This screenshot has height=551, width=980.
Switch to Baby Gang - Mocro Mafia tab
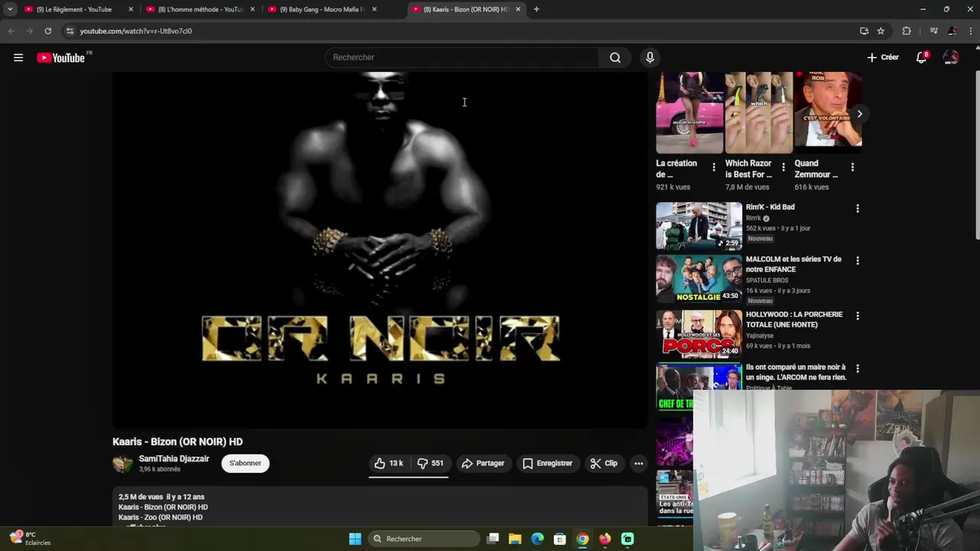click(x=322, y=9)
